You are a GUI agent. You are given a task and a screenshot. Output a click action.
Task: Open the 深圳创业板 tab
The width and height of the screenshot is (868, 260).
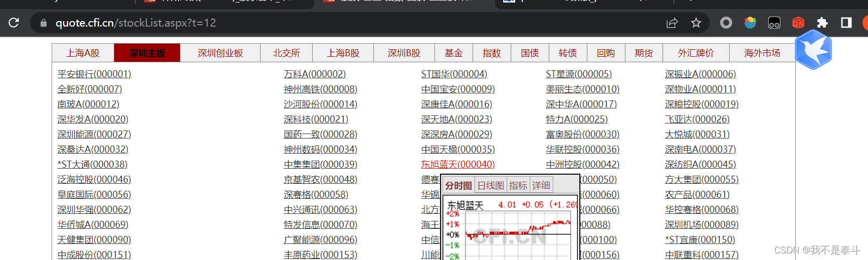pyautogui.click(x=221, y=53)
